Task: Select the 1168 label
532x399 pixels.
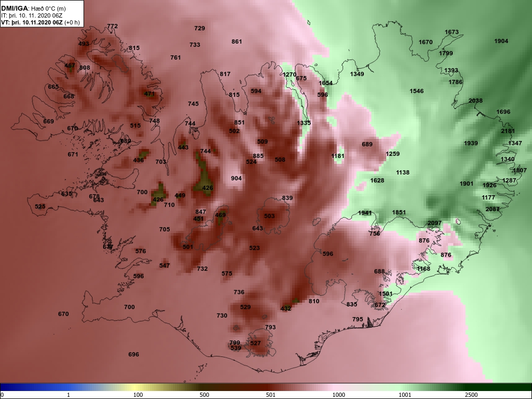Action: (423, 269)
